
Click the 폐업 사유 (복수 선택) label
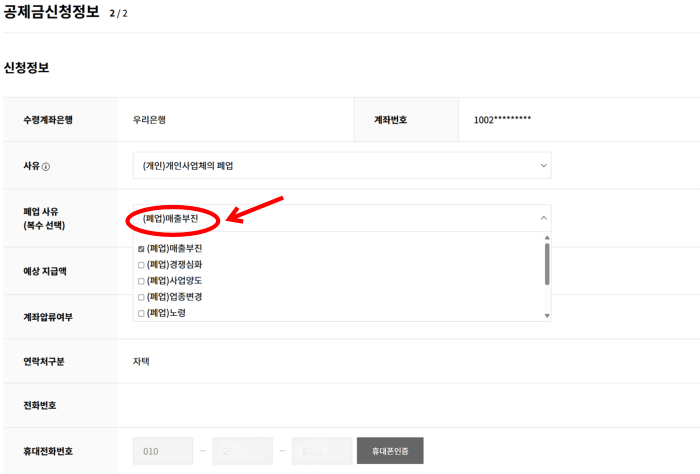click(x=44, y=218)
